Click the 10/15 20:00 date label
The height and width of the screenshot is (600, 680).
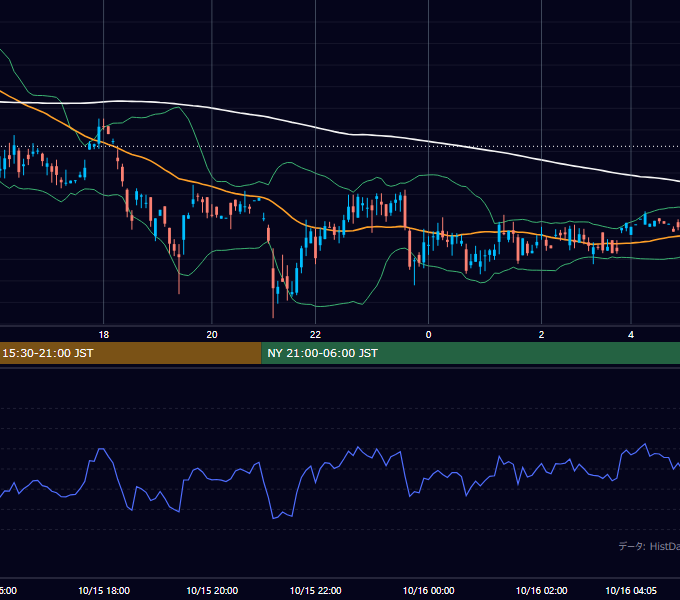[212, 590]
